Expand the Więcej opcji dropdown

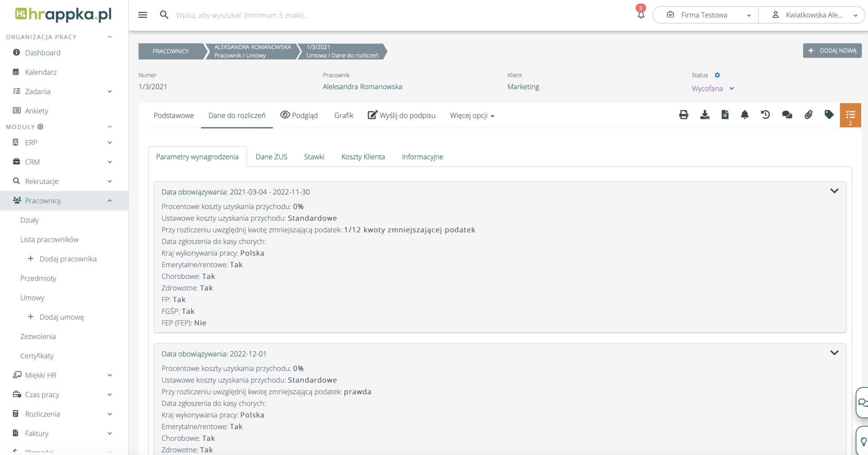click(x=472, y=116)
